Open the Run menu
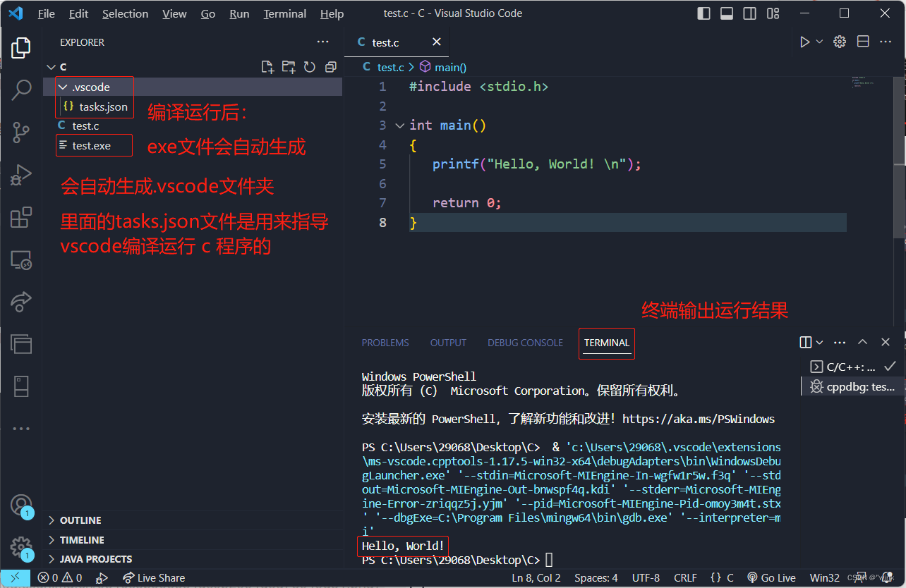The width and height of the screenshot is (906, 588). point(239,13)
